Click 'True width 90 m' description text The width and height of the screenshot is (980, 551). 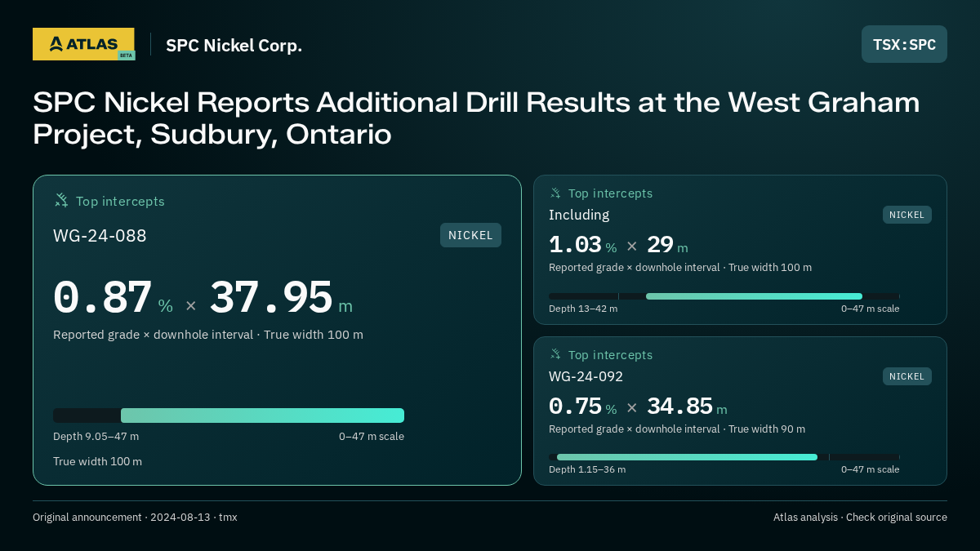pyautogui.click(x=767, y=429)
